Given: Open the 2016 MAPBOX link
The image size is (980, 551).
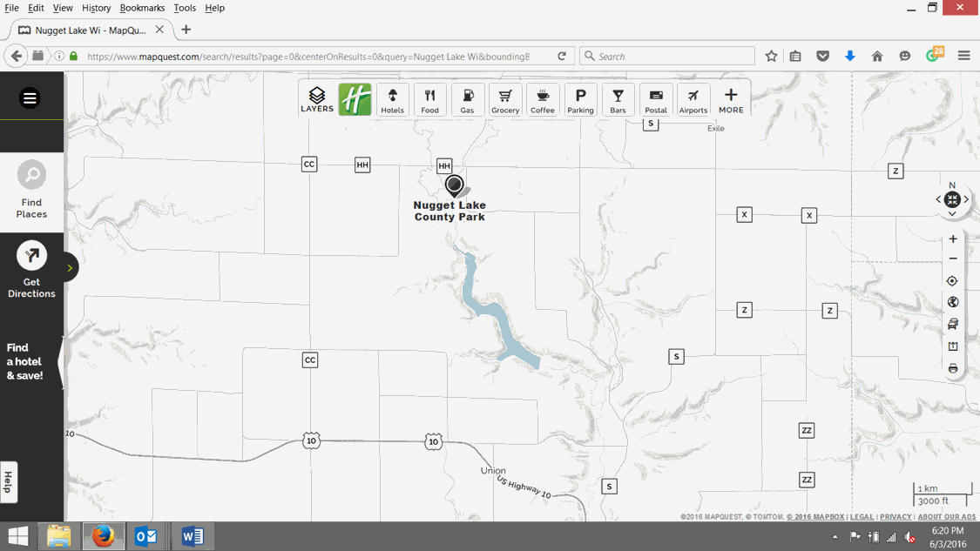Looking at the screenshot, I should tap(815, 517).
